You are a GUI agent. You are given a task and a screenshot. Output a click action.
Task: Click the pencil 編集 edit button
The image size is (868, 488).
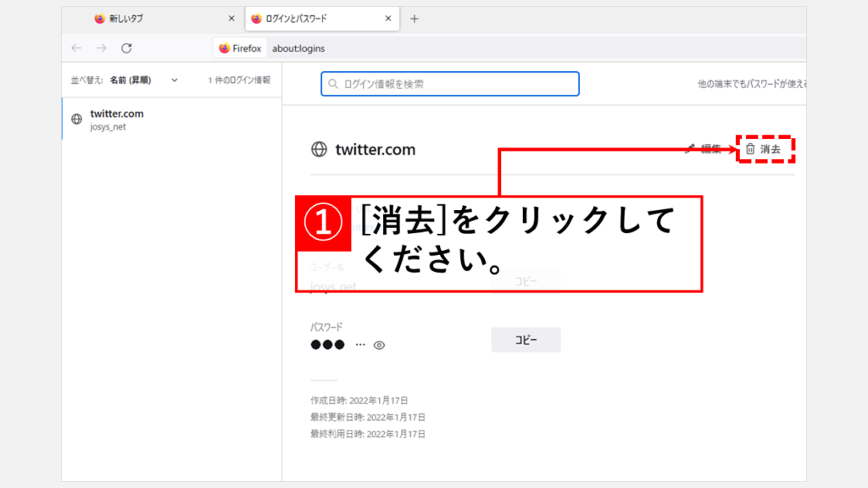(x=704, y=149)
